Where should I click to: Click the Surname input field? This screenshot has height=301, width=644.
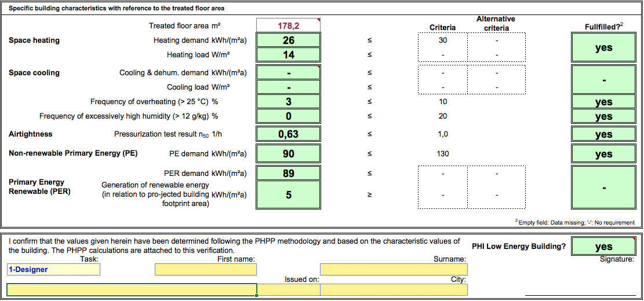(x=394, y=270)
